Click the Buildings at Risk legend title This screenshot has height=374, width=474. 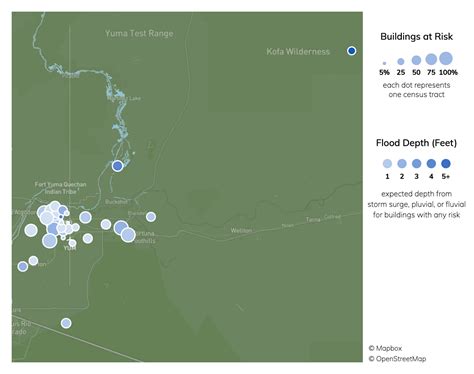click(x=416, y=36)
